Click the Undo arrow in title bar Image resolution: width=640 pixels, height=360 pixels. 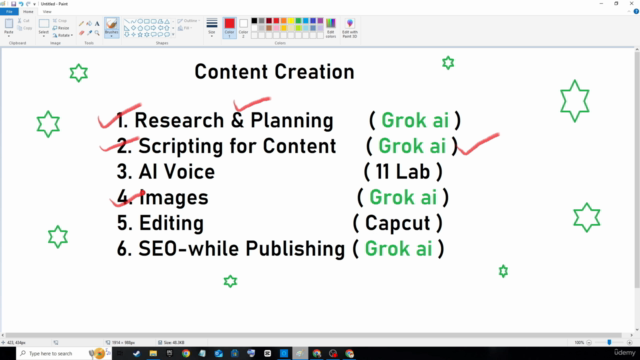pyautogui.click(x=21, y=4)
